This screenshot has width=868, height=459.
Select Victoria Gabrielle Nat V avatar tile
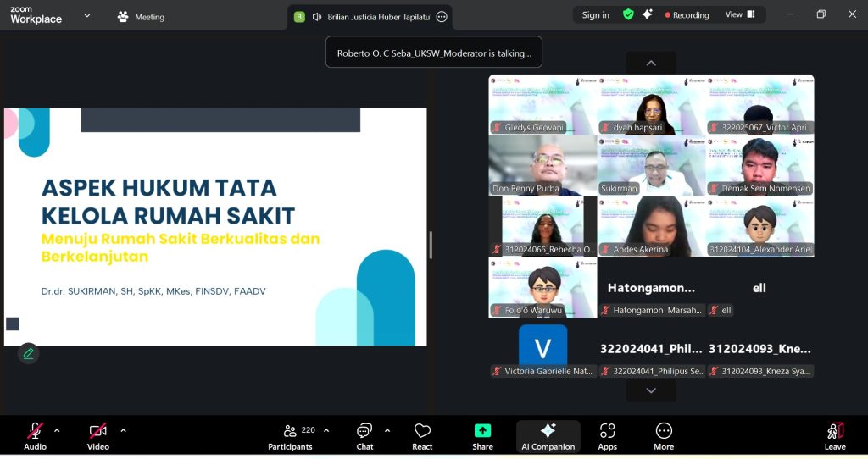coord(542,349)
